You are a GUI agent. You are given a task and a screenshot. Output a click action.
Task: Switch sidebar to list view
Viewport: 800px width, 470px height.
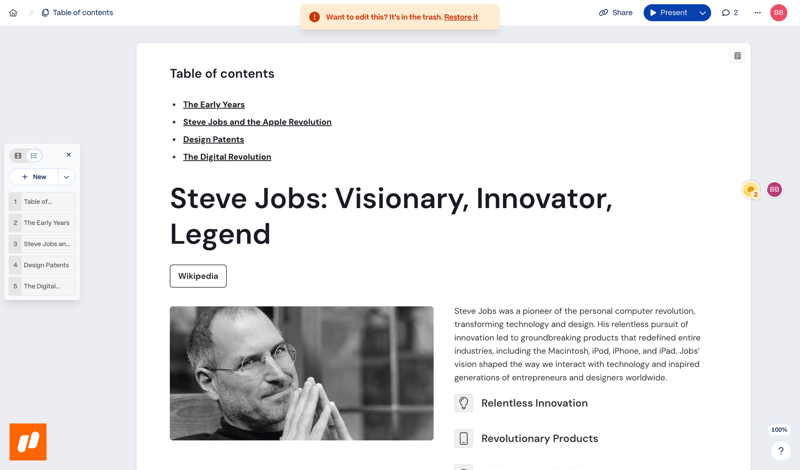(x=34, y=156)
